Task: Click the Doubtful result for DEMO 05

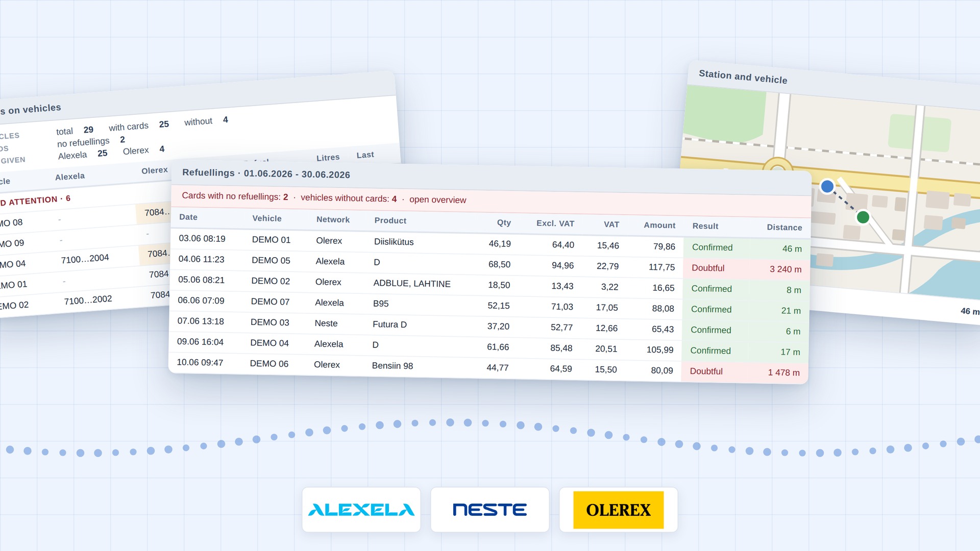Action: click(x=708, y=268)
